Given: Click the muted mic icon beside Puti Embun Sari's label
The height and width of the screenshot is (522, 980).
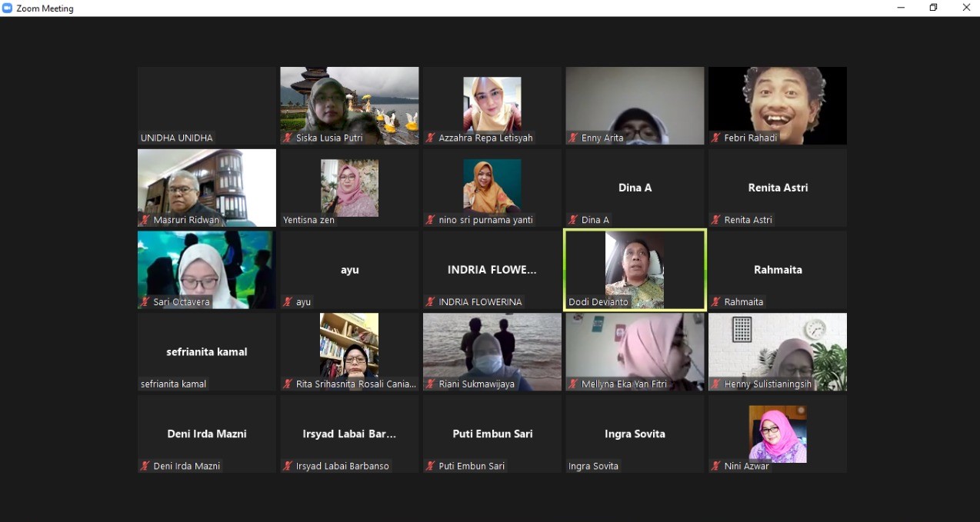Looking at the screenshot, I should point(431,466).
